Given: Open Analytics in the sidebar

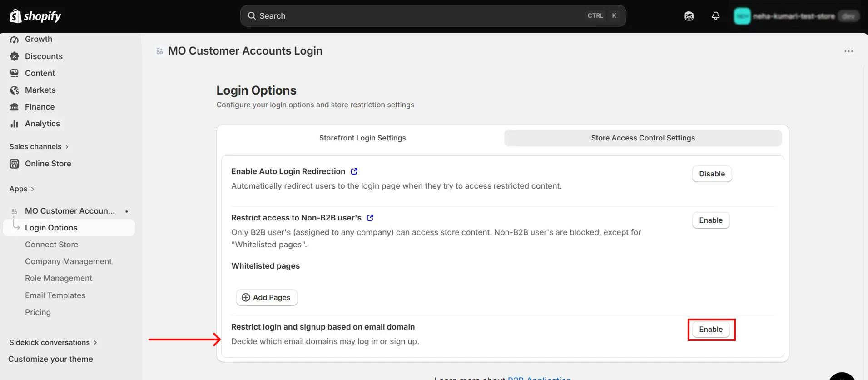Looking at the screenshot, I should click(42, 124).
